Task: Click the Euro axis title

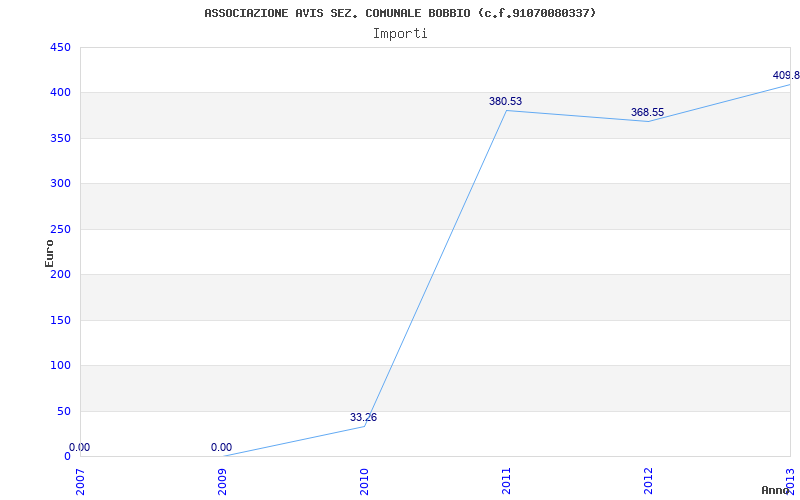Action: 49,253
